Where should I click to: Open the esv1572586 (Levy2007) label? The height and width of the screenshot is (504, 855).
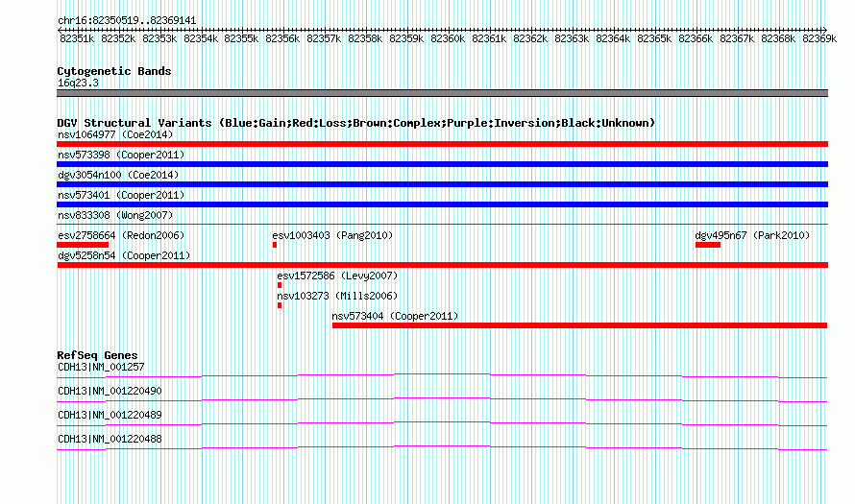point(337,276)
